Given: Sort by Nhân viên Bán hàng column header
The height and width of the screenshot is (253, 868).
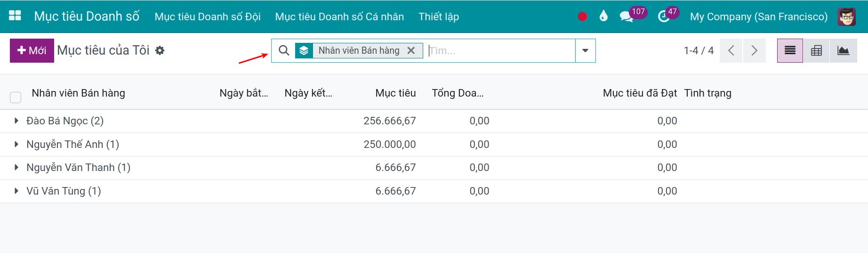Looking at the screenshot, I should [78, 93].
